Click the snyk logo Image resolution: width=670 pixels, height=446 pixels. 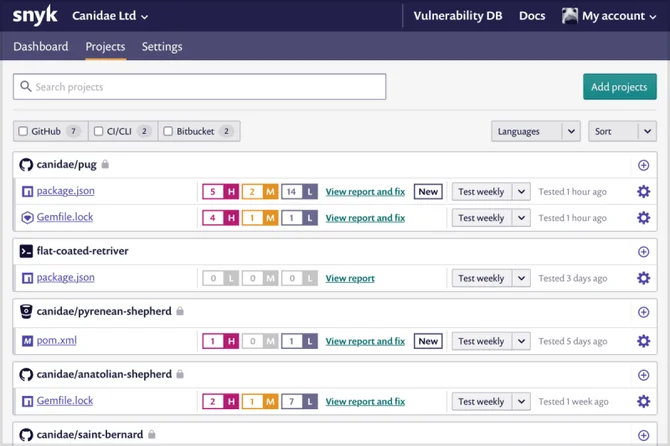pos(35,16)
